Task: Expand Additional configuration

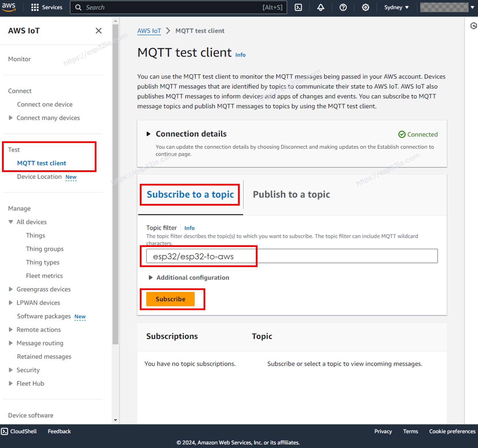Action: [x=150, y=277]
